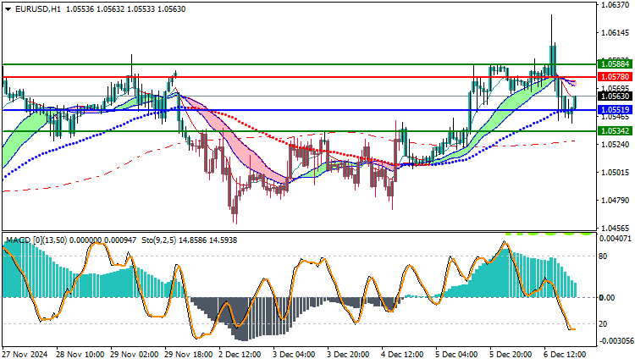Select the 29 Nov 18:00 time axis label
Screen dimensions: 635x364
click(x=189, y=355)
